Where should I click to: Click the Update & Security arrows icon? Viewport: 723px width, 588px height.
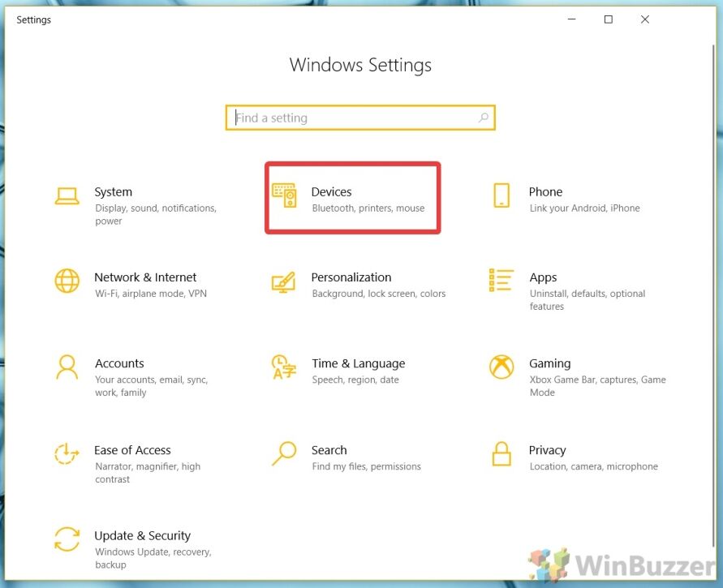(x=67, y=539)
